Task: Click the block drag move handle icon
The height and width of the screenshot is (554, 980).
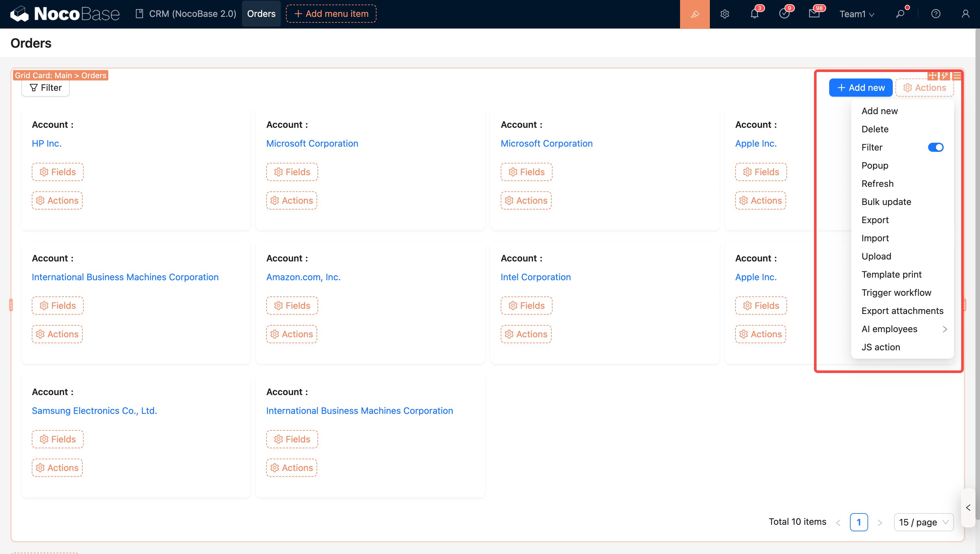Action: (x=932, y=75)
